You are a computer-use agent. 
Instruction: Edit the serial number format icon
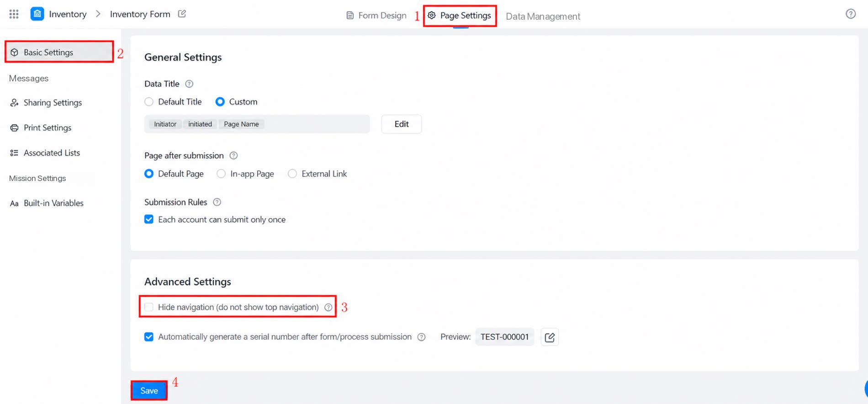point(550,337)
